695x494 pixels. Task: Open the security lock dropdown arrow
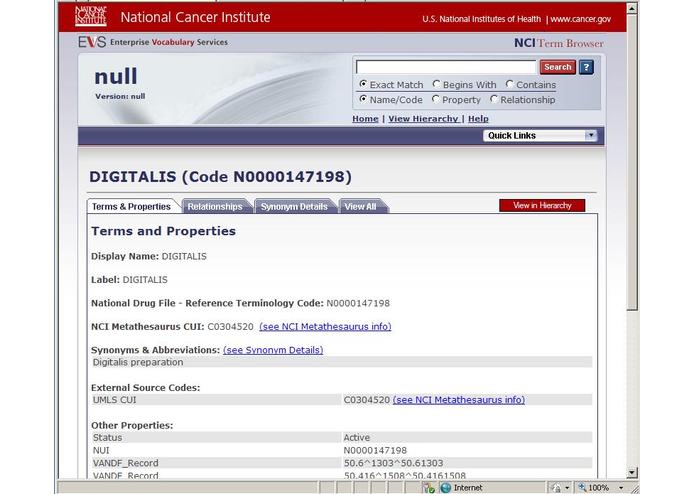567,488
